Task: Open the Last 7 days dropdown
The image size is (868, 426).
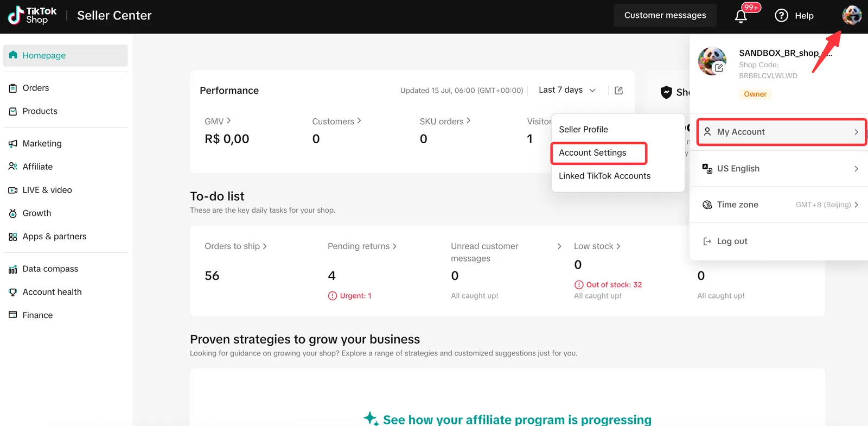Action: pos(567,90)
